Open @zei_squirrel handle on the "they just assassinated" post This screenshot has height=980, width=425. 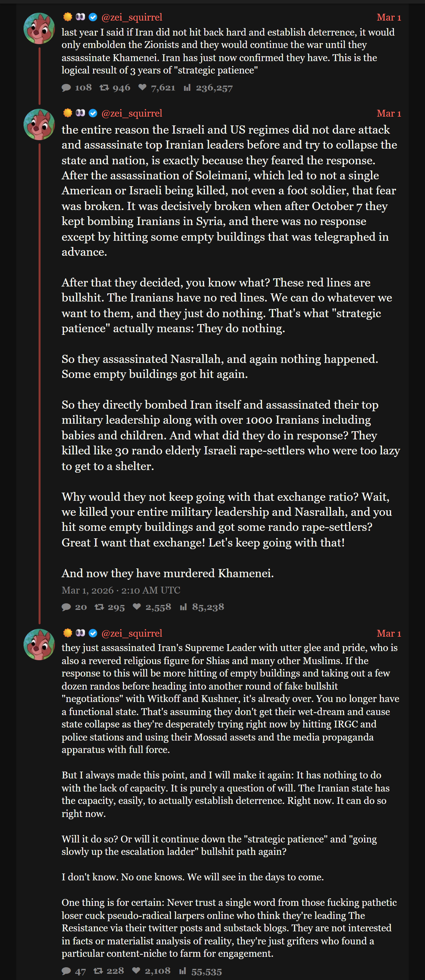click(x=132, y=633)
